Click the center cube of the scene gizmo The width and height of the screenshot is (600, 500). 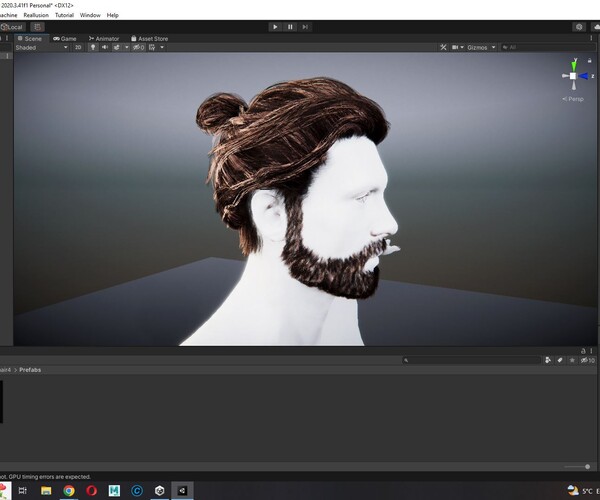[x=573, y=76]
